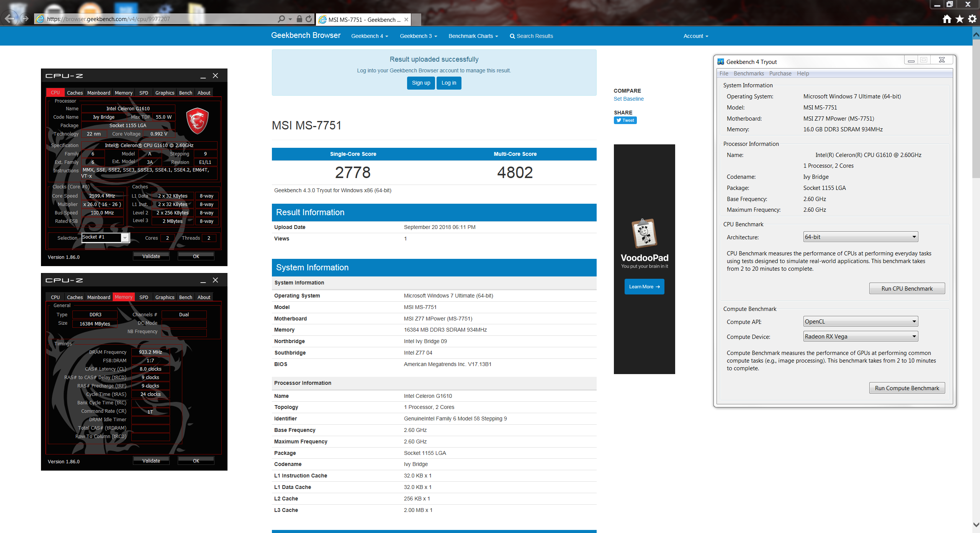The image size is (980, 533).
Task: Open the Help menu in Geekbench Tryout
Action: point(803,74)
